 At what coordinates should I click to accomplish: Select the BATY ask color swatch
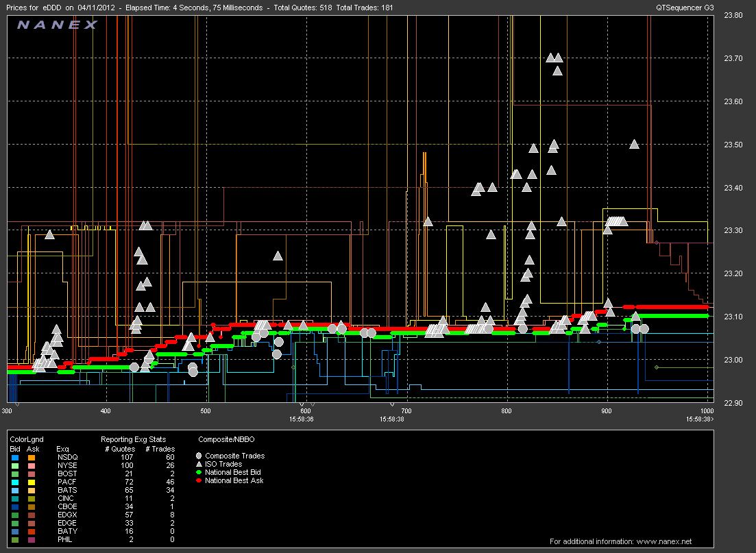(32, 531)
